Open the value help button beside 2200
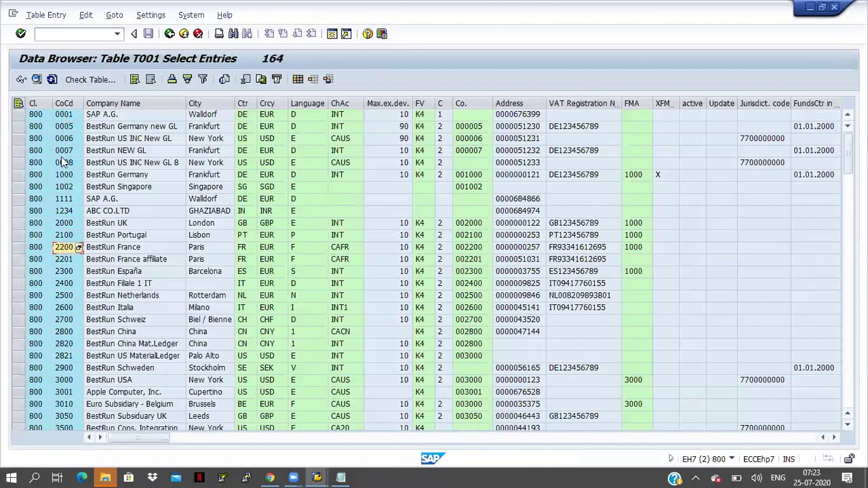 pos(79,247)
